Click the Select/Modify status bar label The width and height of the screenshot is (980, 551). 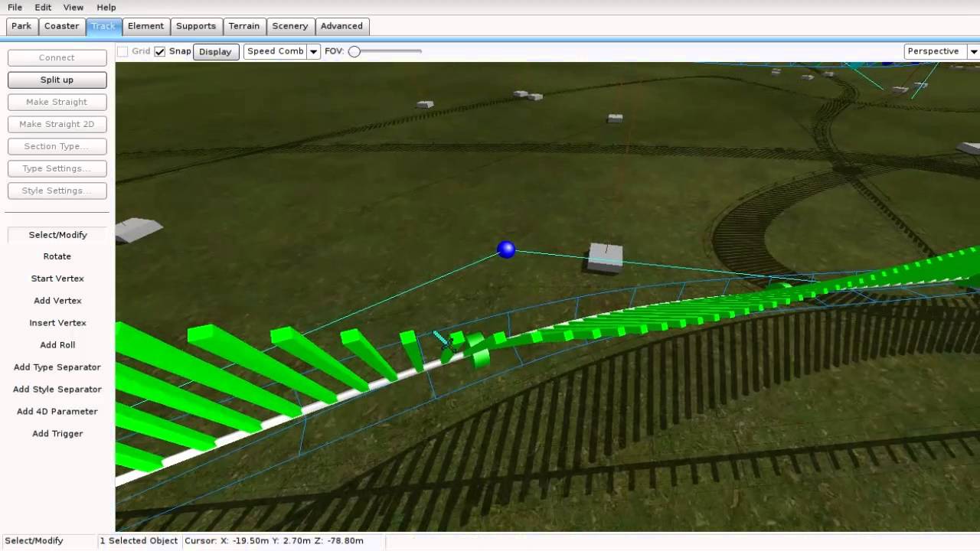point(34,540)
